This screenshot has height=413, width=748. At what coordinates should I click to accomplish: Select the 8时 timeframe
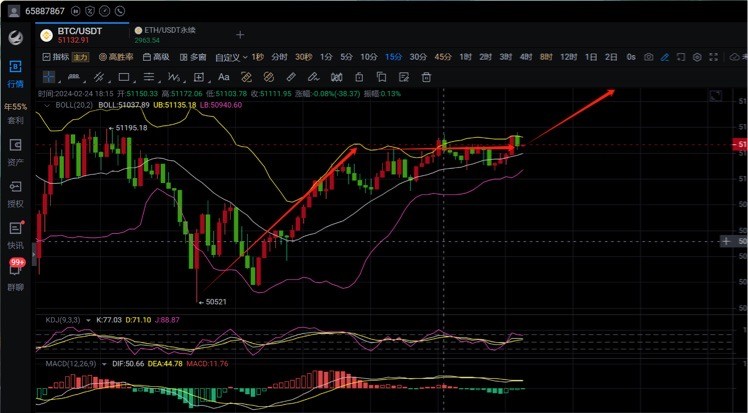point(546,57)
